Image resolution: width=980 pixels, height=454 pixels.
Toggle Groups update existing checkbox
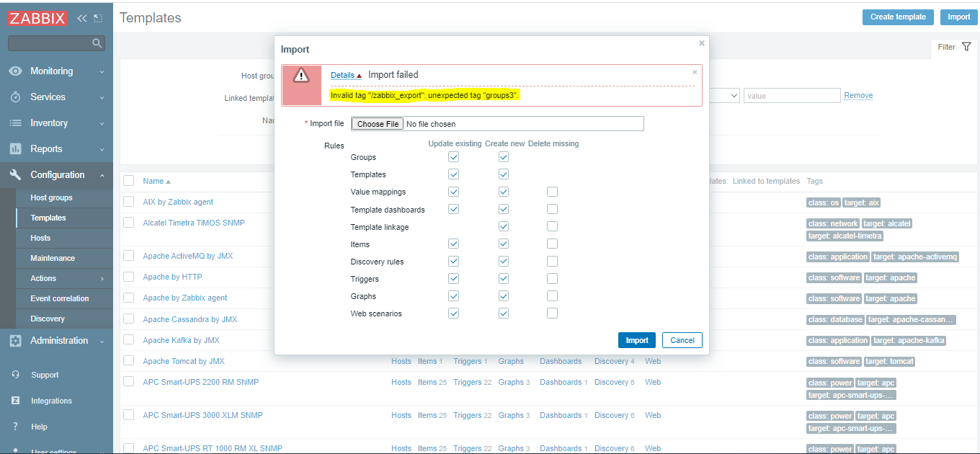coord(453,157)
